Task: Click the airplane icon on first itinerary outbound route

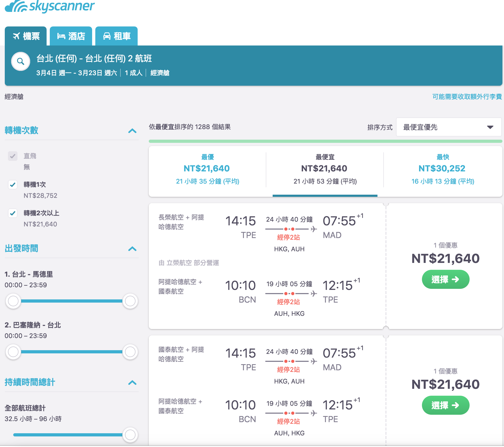Action: pos(314,229)
